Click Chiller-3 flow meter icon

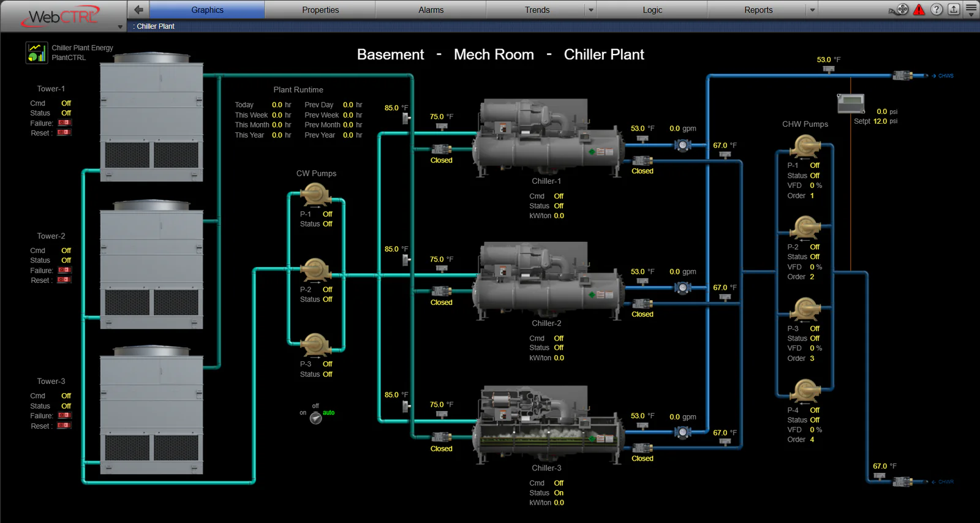pyautogui.click(x=682, y=432)
